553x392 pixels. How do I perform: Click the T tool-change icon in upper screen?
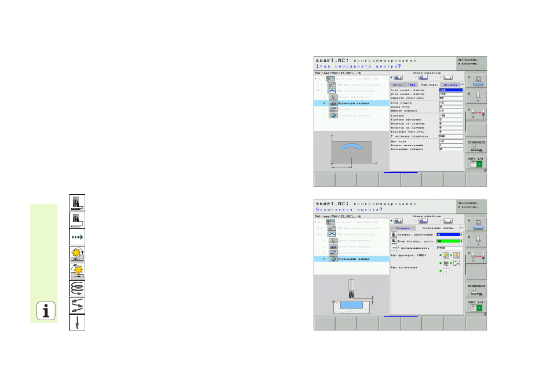[x=476, y=113]
